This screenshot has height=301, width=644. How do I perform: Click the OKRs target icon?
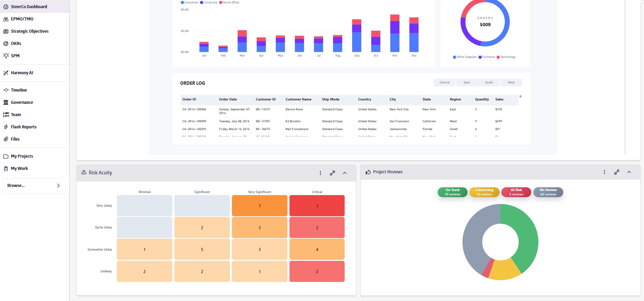click(x=6, y=44)
